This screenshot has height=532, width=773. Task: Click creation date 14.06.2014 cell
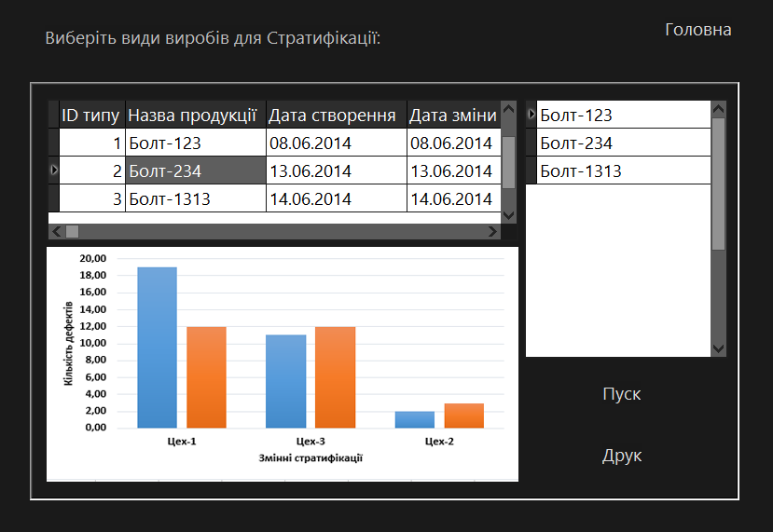click(x=337, y=198)
